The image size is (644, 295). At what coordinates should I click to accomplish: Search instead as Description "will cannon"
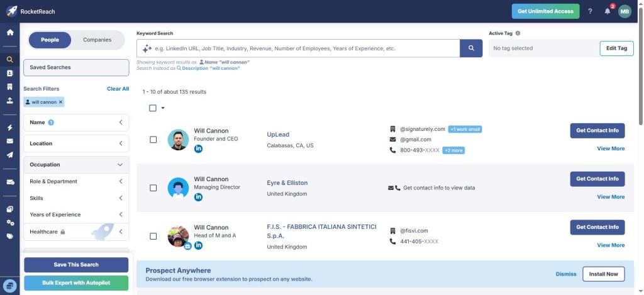(x=208, y=68)
